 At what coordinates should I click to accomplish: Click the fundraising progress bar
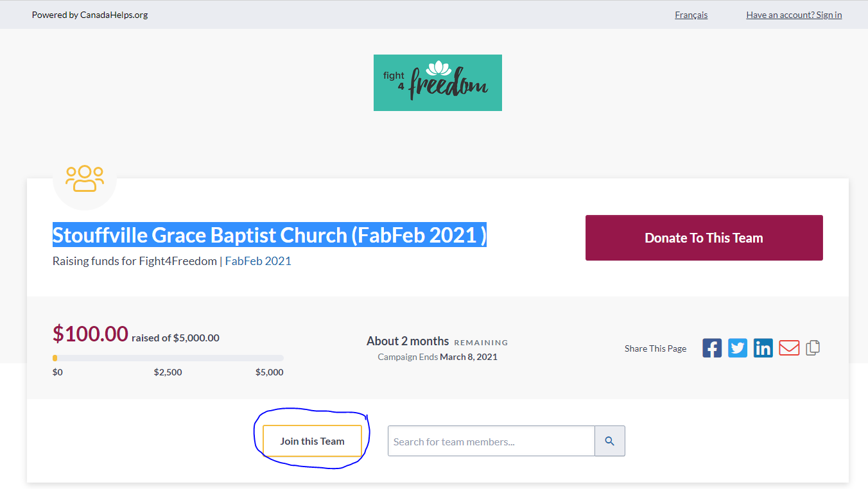(x=168, y=358)
